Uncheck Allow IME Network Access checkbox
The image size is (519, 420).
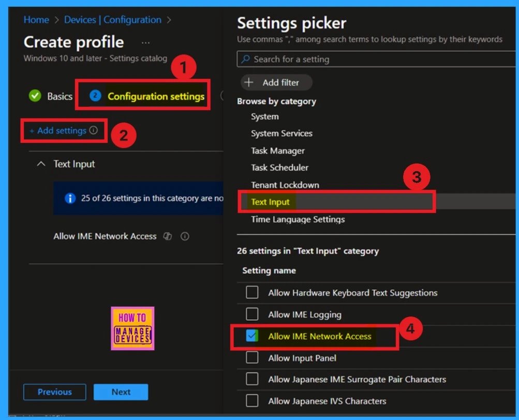pos(252,336)
